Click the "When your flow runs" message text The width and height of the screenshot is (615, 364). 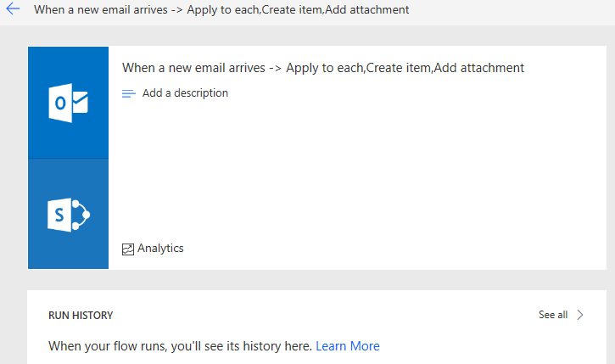coord(181,346)
